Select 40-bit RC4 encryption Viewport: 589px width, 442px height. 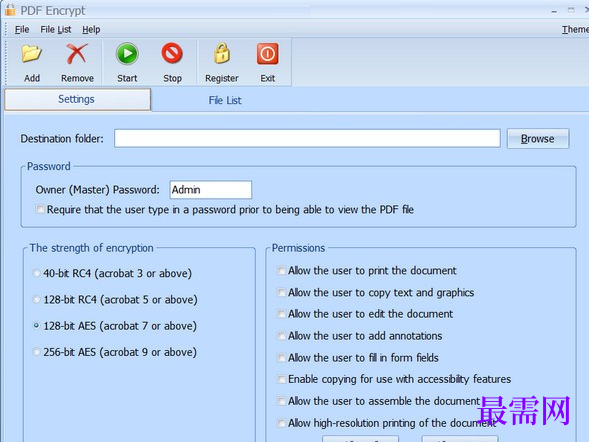tap(36, 273)
